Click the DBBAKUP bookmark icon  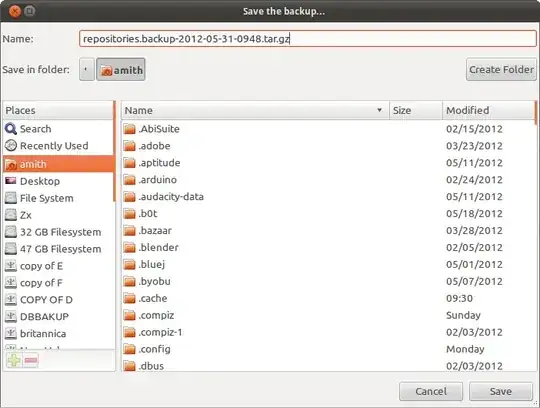click(x=11, y=316)
